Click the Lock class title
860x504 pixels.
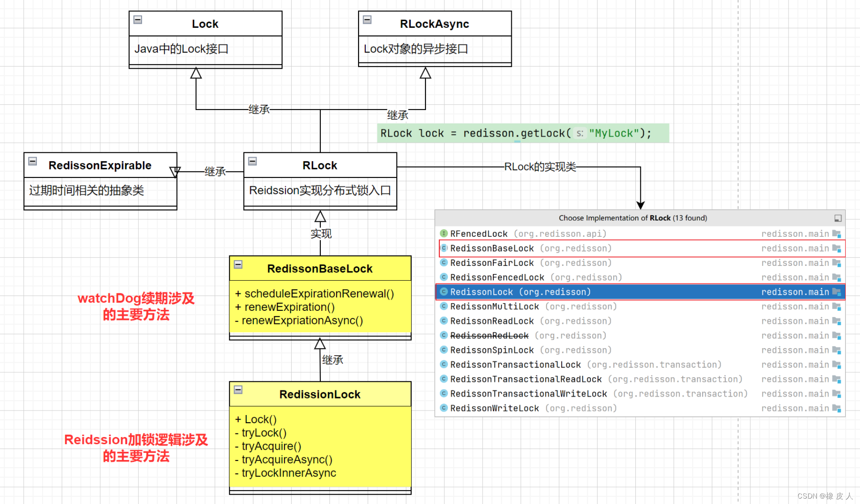tap(205, 24)
